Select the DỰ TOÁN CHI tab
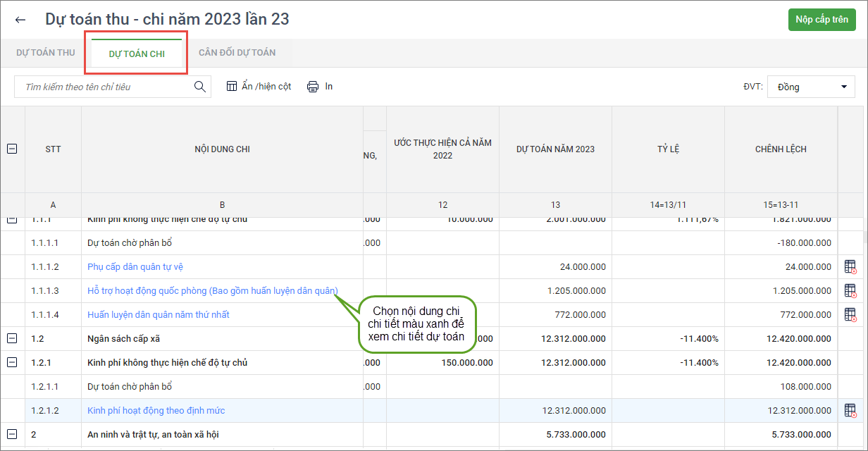 [137, 54]
